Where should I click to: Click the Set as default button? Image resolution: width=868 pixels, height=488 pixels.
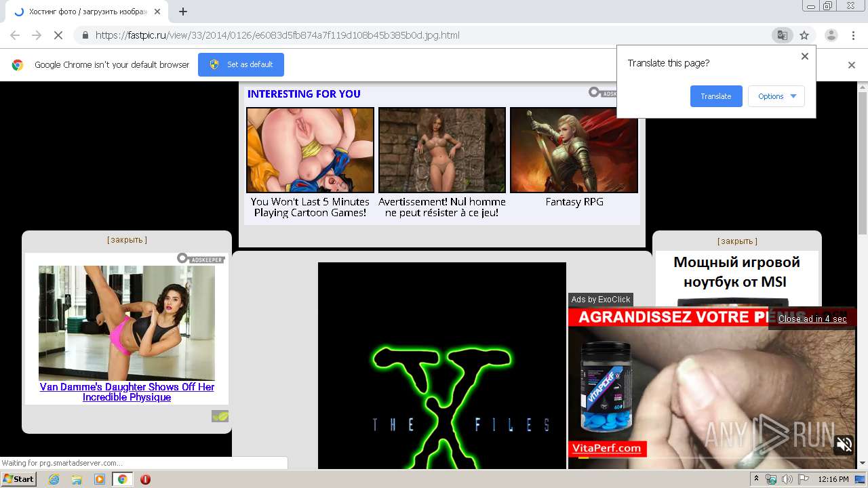click(241, 64)
